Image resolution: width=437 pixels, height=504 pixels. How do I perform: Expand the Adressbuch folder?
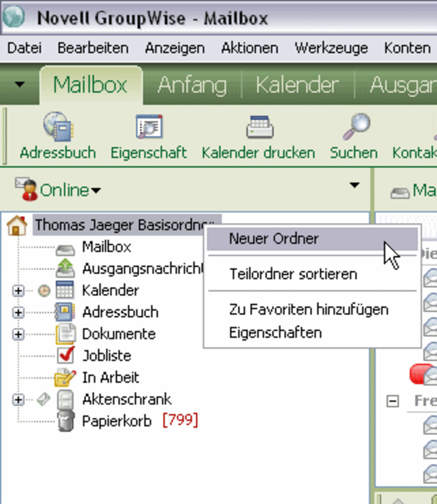(18, 313)
